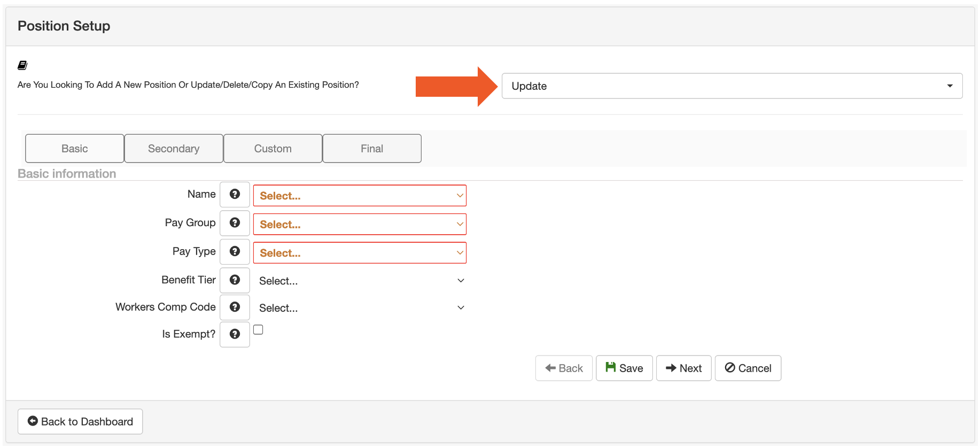Click the help icon beside Name
The height and width of the screenshot is (447, 980).
tap(235, 195)
